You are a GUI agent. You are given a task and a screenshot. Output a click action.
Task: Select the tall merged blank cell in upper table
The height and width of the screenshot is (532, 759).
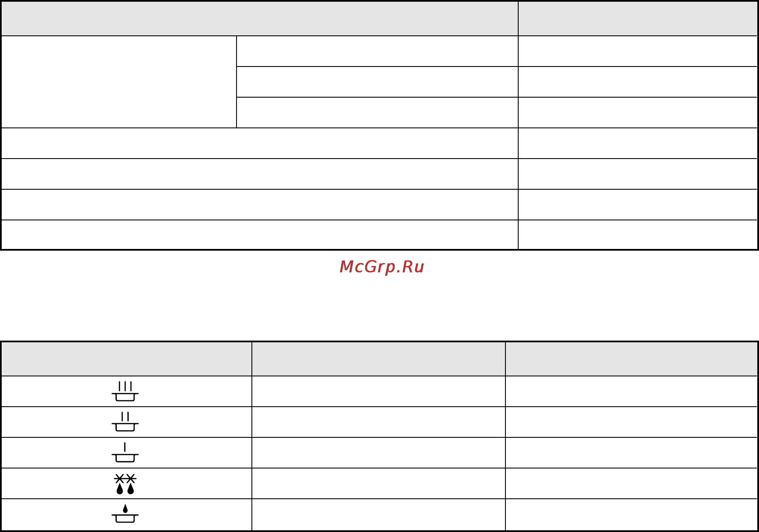coord(119,82)
